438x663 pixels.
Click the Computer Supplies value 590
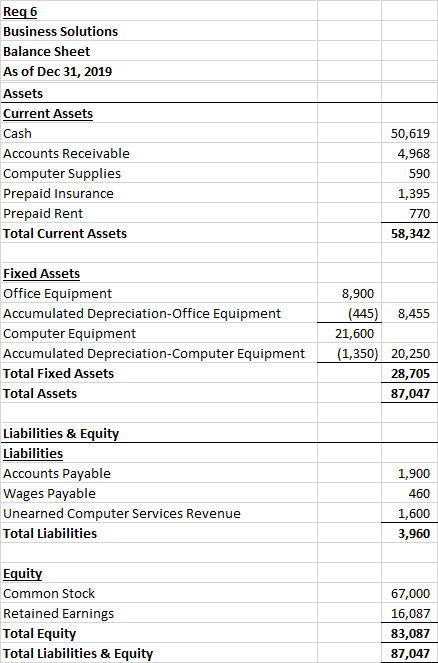pos(419,174)
